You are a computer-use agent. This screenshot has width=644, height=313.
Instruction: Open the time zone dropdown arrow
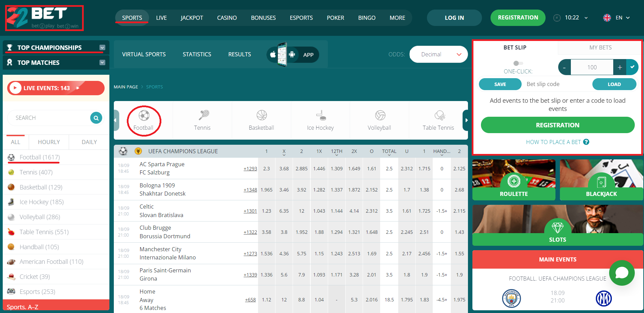pyautogui.click(x=586, y=18)
